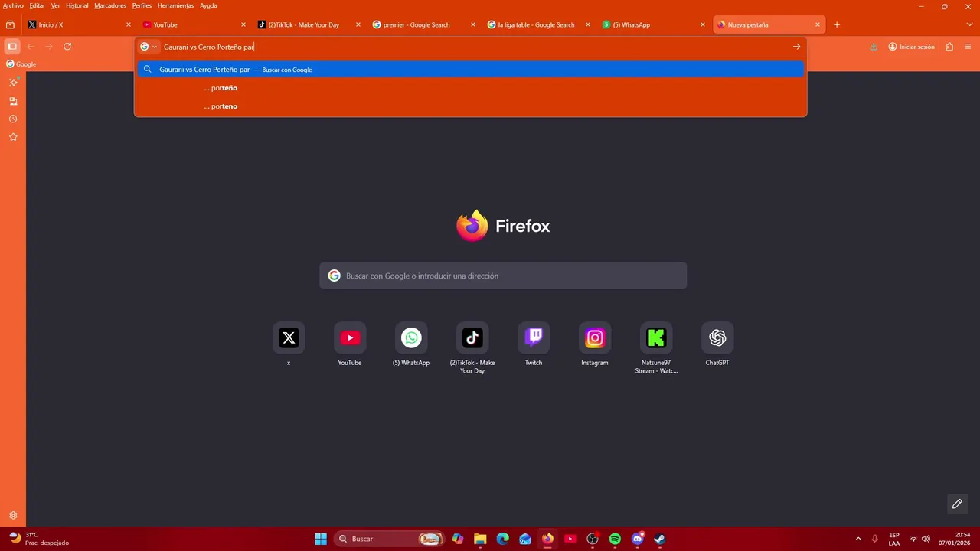Open the Editar menu

37,5
